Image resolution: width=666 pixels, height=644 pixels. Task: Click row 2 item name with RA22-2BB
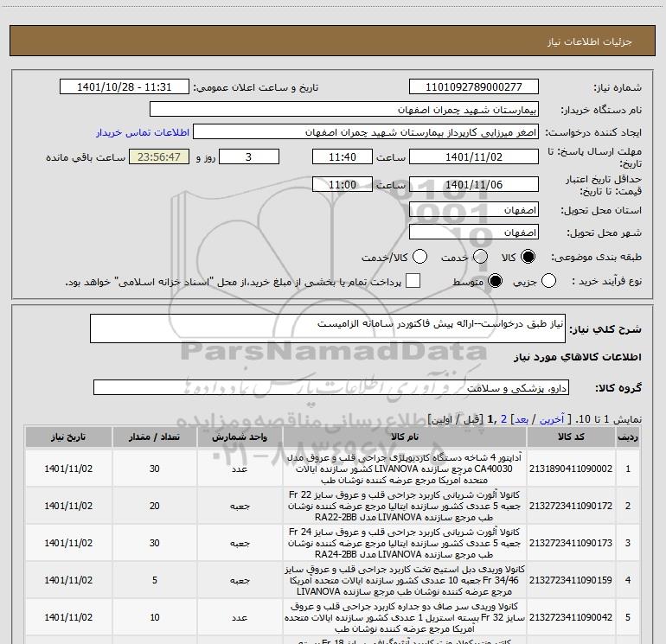pyautogui.click(x=405, y=506)
